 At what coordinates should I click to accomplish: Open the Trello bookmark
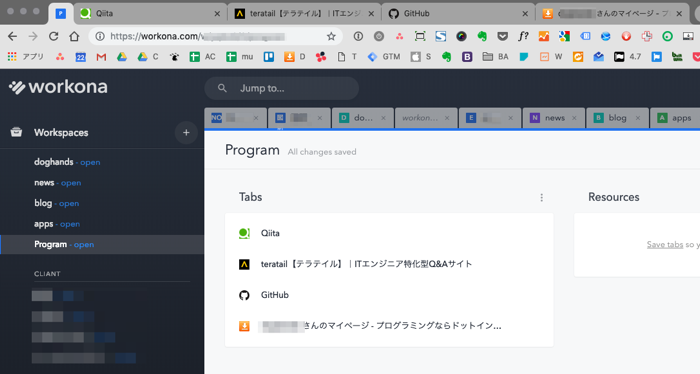[269, 57]
